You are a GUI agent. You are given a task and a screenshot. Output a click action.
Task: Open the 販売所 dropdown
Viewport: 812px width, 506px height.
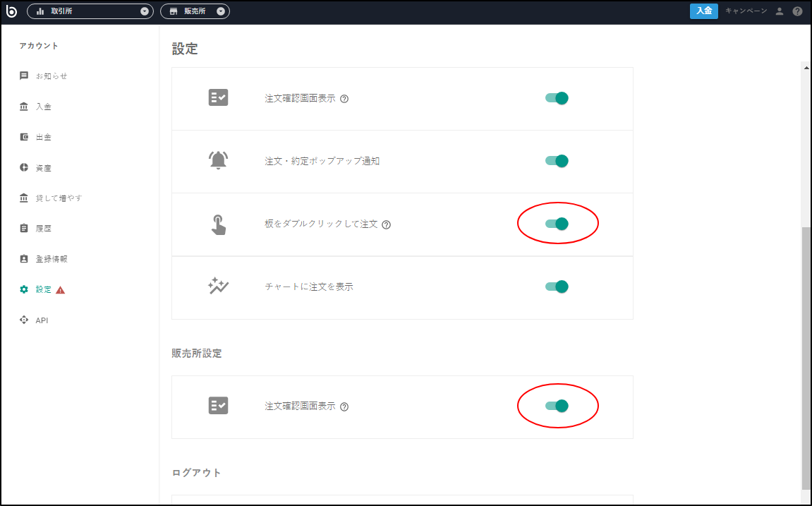coord(195,11)
